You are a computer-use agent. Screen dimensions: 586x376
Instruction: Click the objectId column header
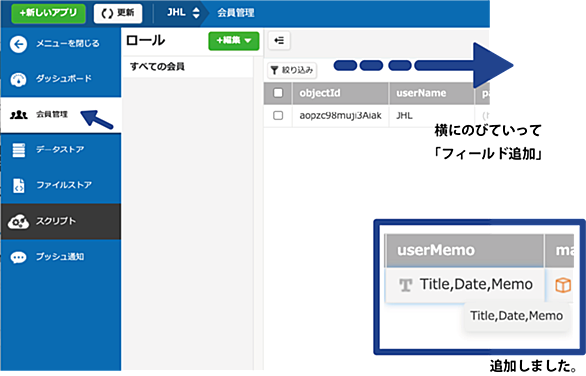[340, 93]
